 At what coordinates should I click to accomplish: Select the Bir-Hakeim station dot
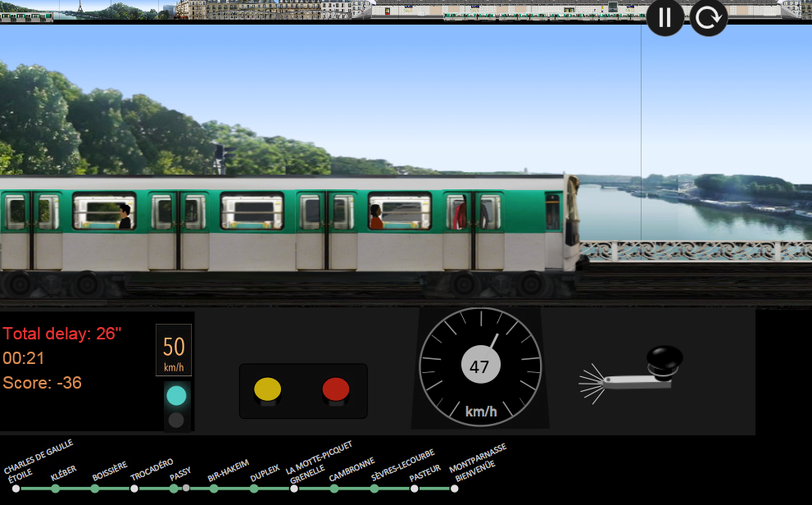[x=213, y=489]
